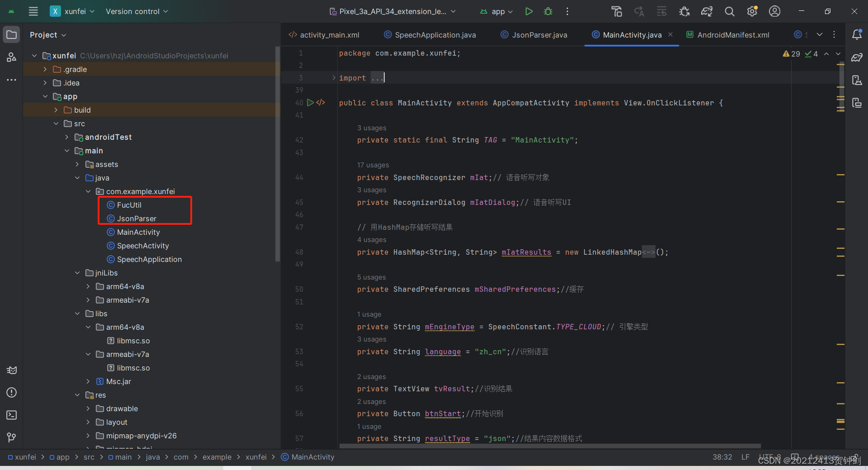The width and height of the screenshot is (868, 470).
Task: Open IDE settings gear
Action: point(752,11)
